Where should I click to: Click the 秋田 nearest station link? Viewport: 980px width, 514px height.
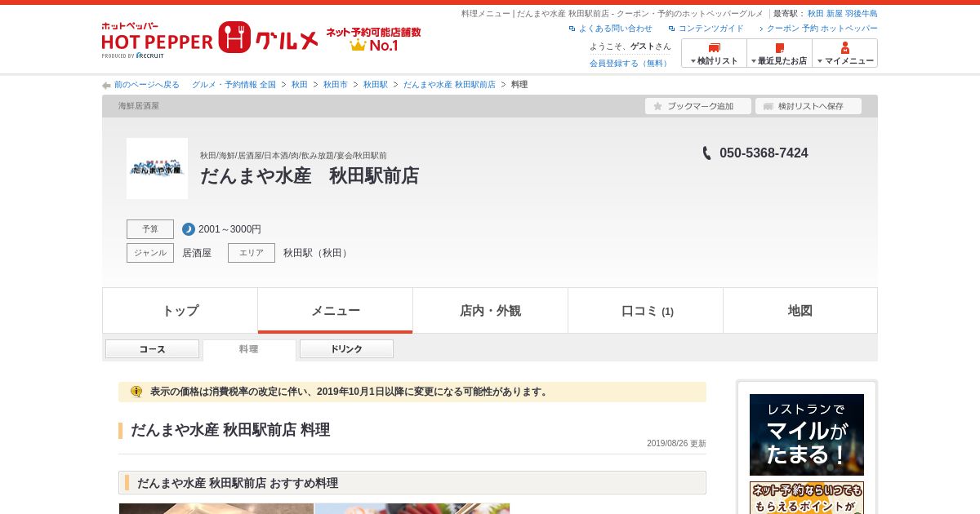click(816, 14)
